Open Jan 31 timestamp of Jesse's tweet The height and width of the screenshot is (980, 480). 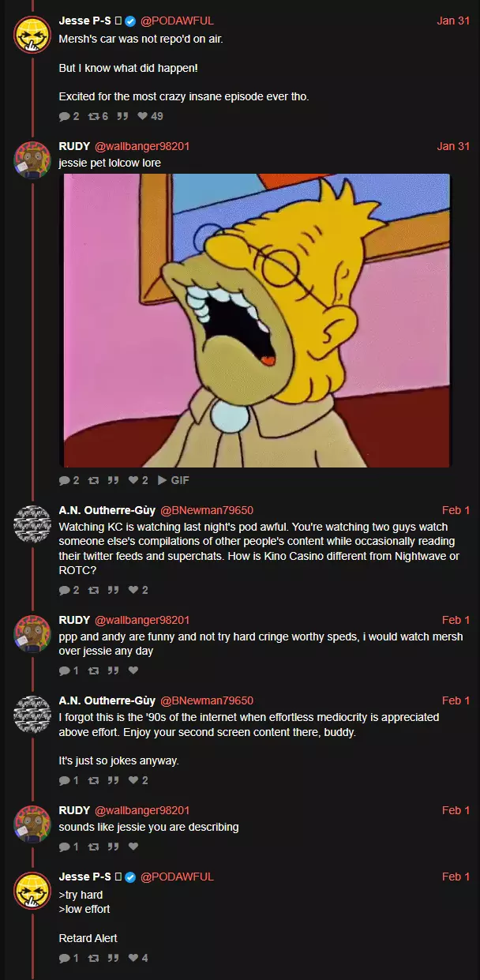coord(453,21)
